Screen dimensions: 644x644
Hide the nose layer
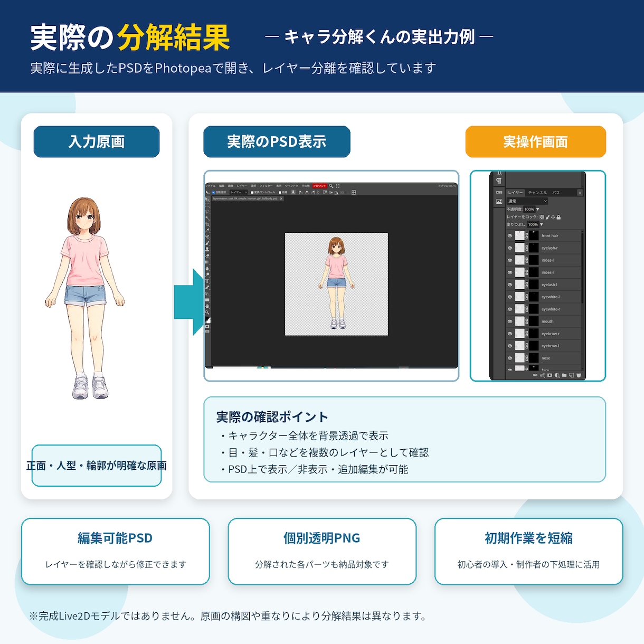(510, 358)
